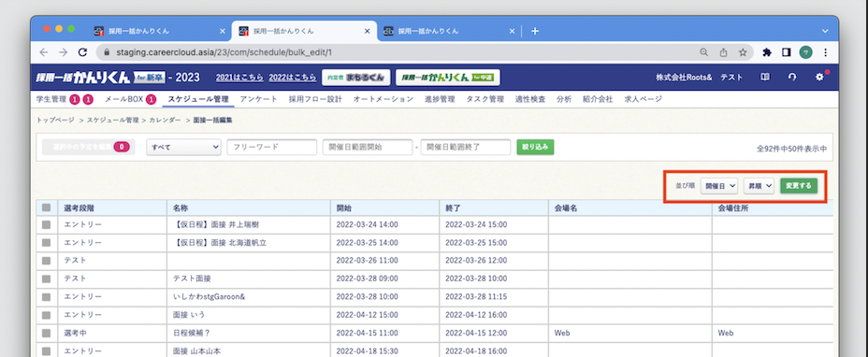
Task: Go to カレンダー breadcrumb
Action: (165, 120)
